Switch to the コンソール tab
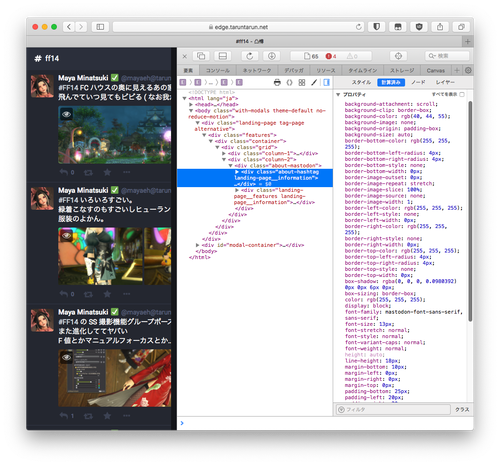This screenshot has width=500, height=465. point(218,70)
